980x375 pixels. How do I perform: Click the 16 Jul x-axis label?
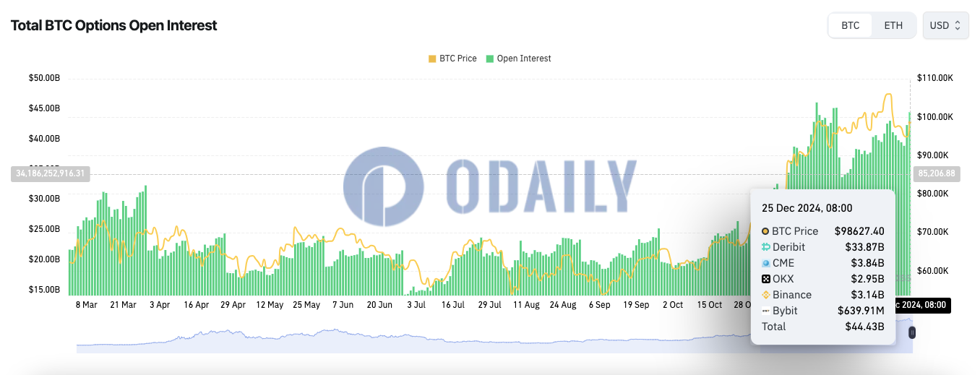[452, 305]
